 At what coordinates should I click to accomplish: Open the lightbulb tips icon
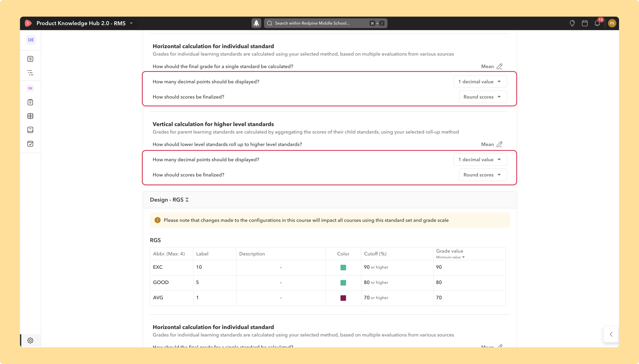click(x=572, y=23)
